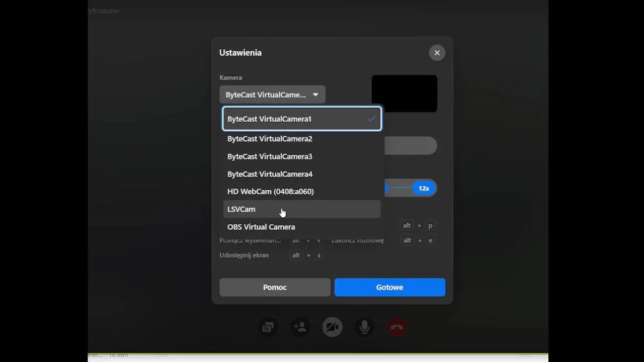Image resolution: width=644 pixels, height=362 pixels.
Task: Click the blue checkmark beside ByteCast VirtualCamera1
Action: click(371, 119)
